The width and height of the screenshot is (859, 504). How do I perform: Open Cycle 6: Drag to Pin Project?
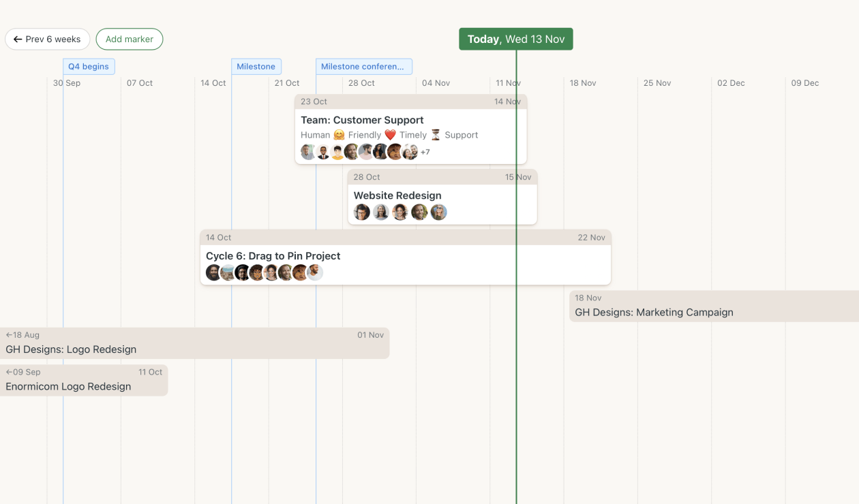point(273,256)
